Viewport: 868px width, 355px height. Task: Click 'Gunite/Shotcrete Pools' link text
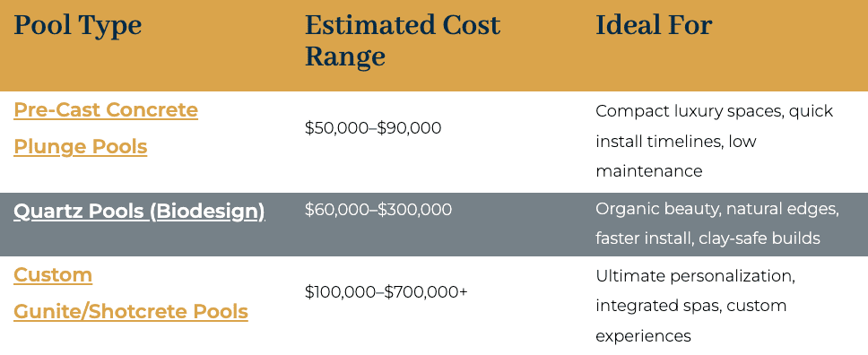(131, 312)
